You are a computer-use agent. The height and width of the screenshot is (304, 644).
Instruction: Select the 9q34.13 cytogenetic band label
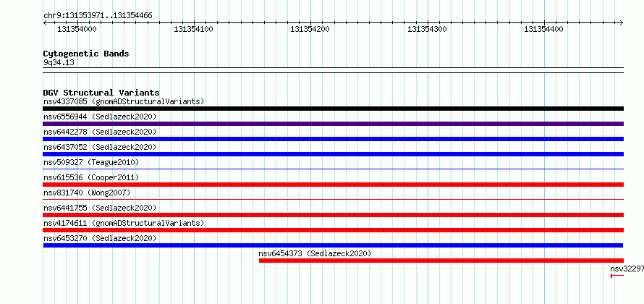pyautogui.click(x=59, y=63)
